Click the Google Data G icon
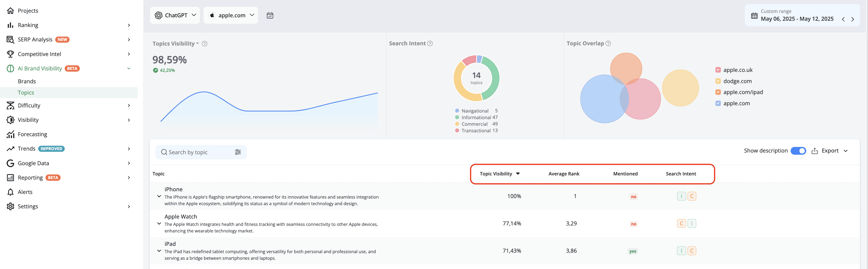Viewport: 868px width, 269px height. (x=10, y=163)
